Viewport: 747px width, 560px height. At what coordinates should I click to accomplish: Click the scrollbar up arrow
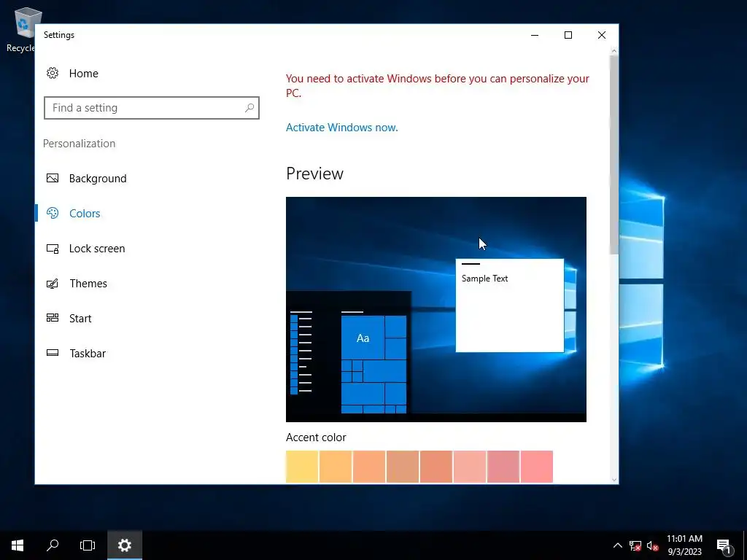tap(614, 50)
